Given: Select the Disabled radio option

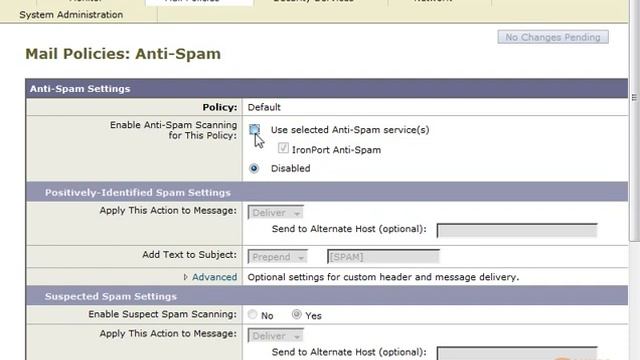Looking at the screenshot, I should coord(254,168).
